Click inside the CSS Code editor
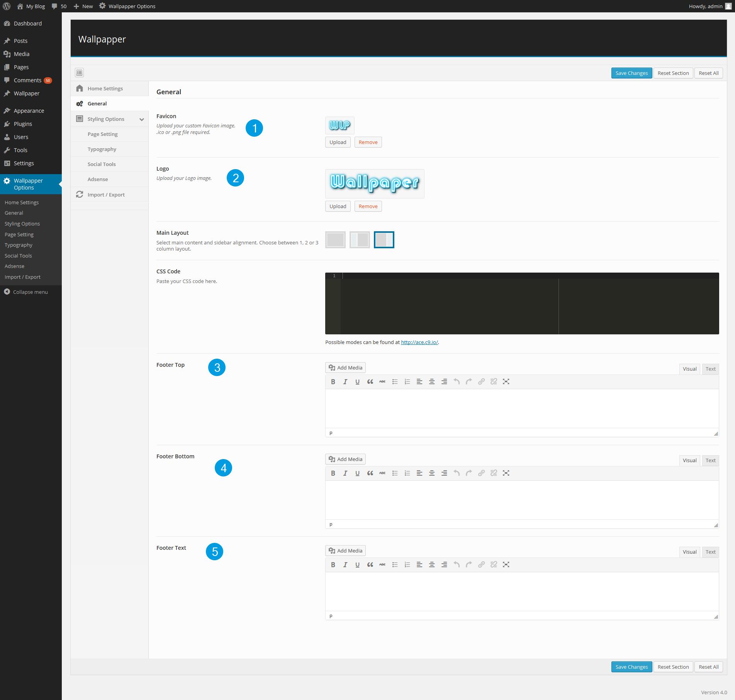The height and width of the screenshot is (700, 735). point(448,305)
